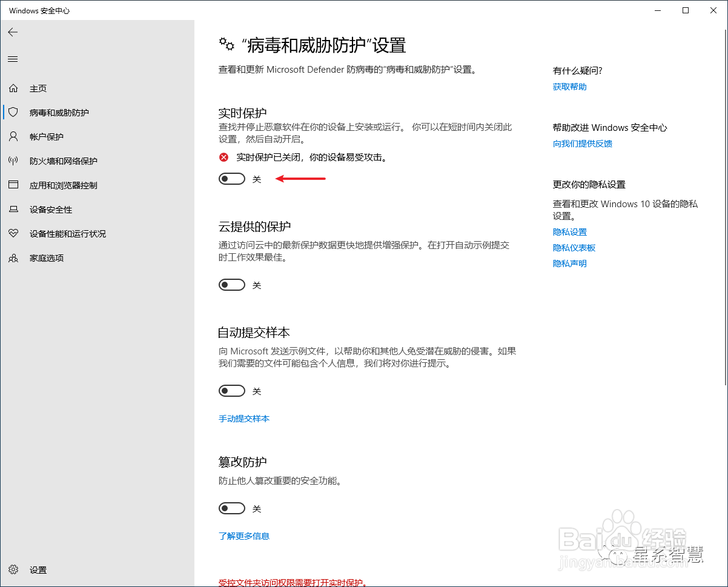Open 主页 in the sidebar
The image size is (728, 587).
[x=38, y=88]
